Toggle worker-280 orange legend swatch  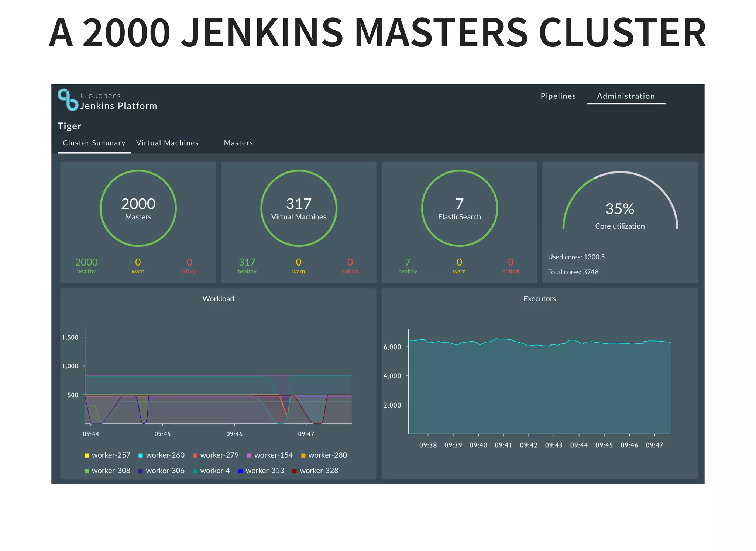(303, 455)
